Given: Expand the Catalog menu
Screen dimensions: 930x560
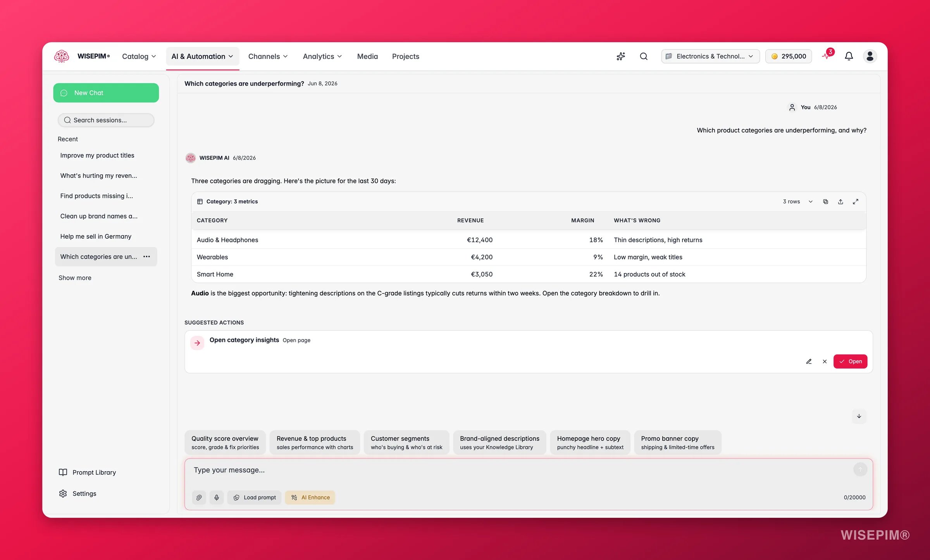Looking at the screenshot, I should point(139,57).
